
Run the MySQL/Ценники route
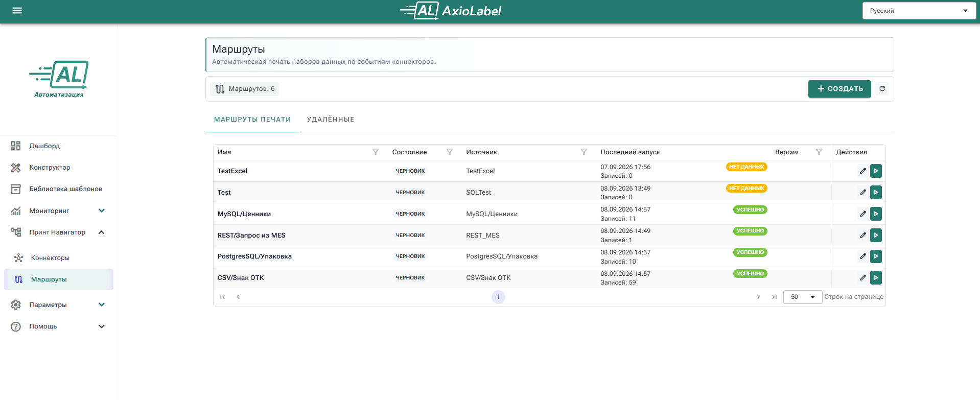pos(876,214)
